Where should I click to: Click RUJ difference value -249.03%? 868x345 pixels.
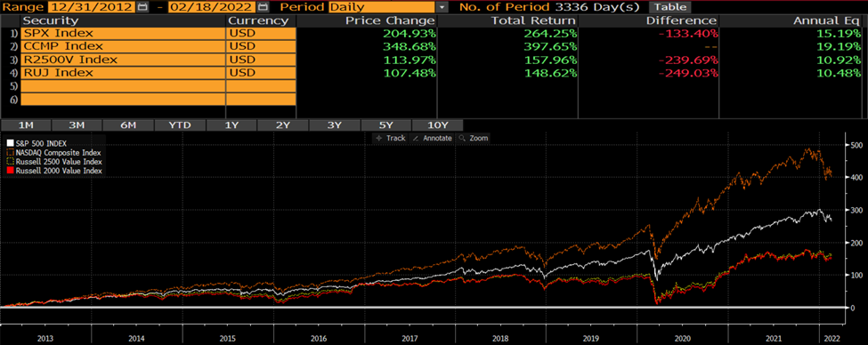click(x=690, y=73)
